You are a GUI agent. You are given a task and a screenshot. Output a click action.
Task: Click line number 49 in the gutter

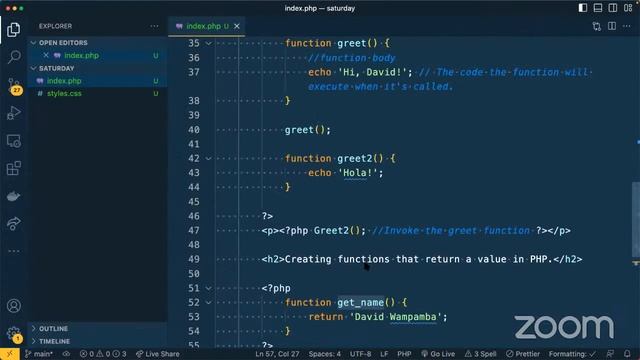(x=194, y=259)
